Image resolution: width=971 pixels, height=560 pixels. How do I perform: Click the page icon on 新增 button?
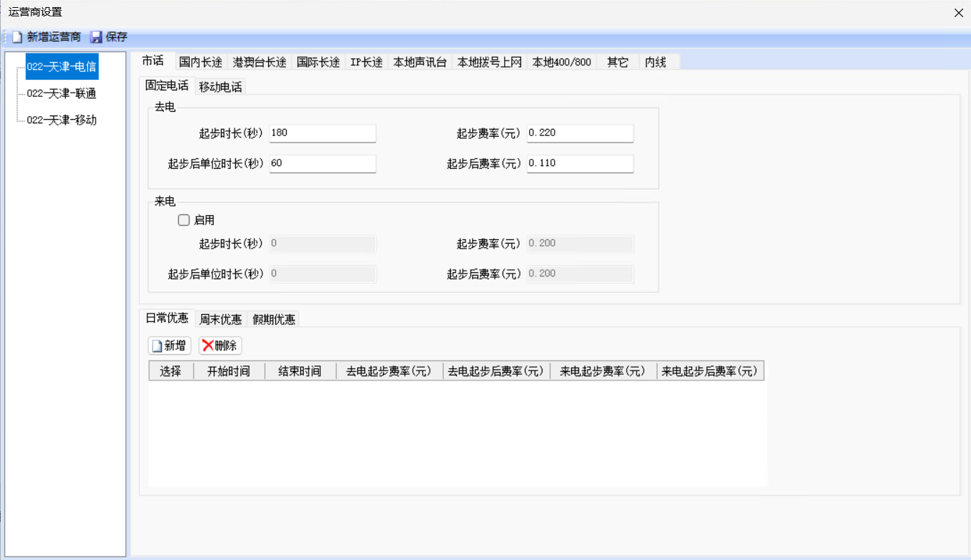coord(157,346)
